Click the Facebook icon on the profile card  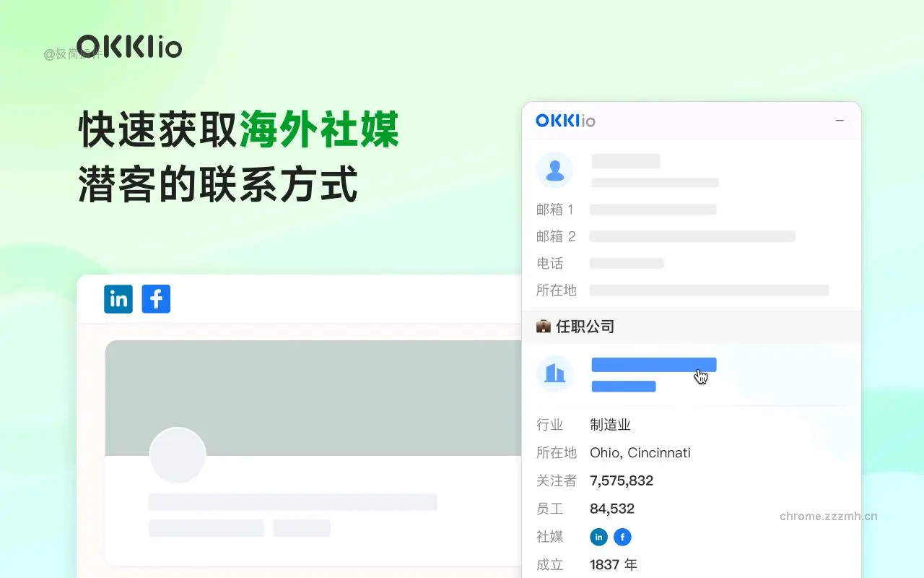155,298
